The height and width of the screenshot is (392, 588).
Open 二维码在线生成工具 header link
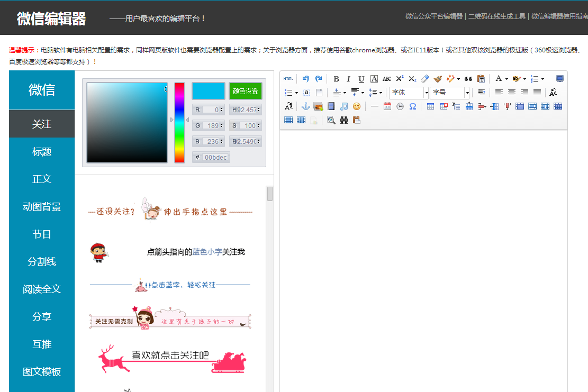click(497, 16)
